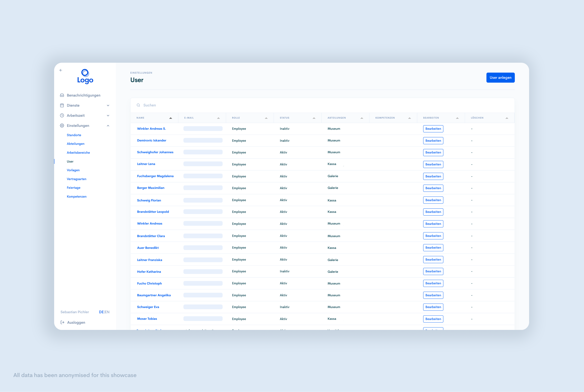Sort by Status column arrow
Image resolution: width=584 pixels, height=392 pixels.
(314, 118)
